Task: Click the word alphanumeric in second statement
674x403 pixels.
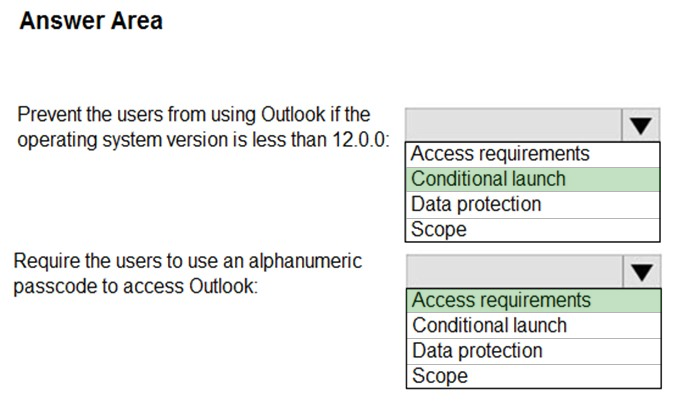Action: [x=305, y=262]
